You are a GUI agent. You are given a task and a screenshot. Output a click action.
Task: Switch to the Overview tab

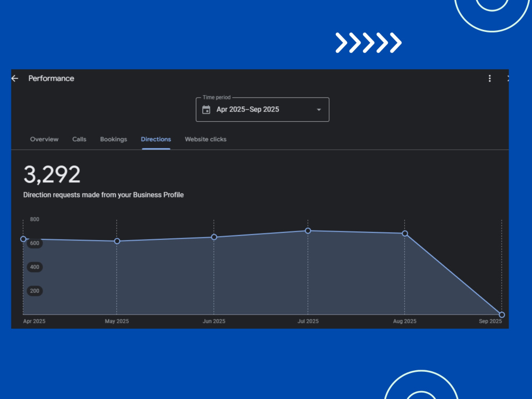[x=44, y=139]
